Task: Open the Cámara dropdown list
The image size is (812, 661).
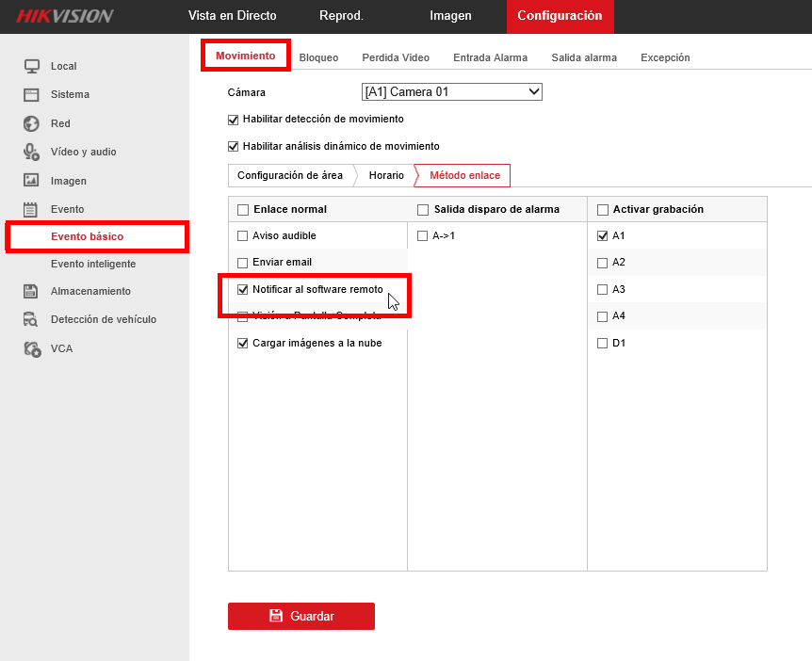Action: 451,91
